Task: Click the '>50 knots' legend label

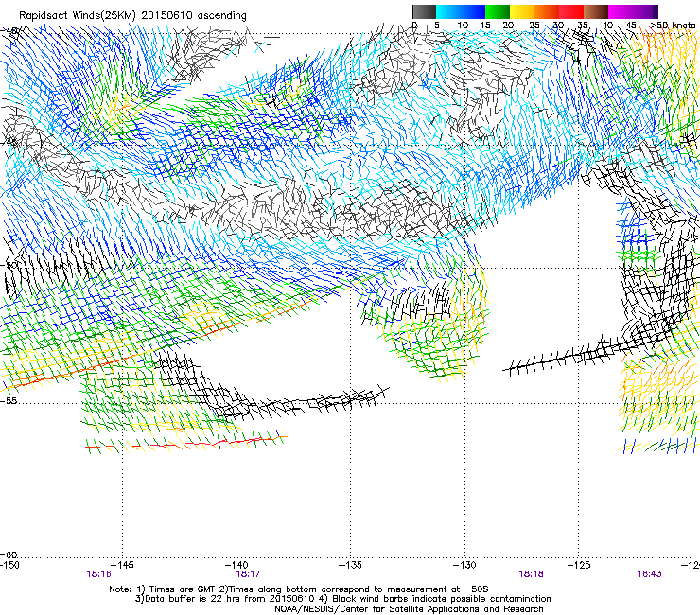Action: point(673,25)
